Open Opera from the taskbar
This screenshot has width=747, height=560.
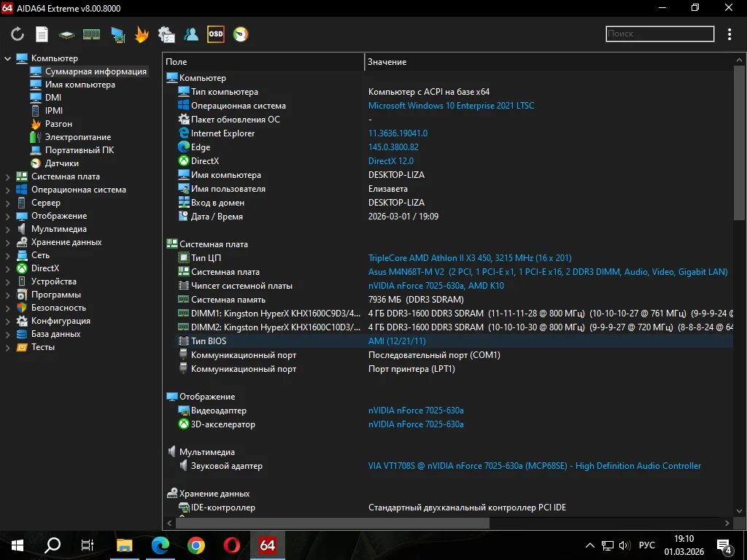[x=232, y=545]
